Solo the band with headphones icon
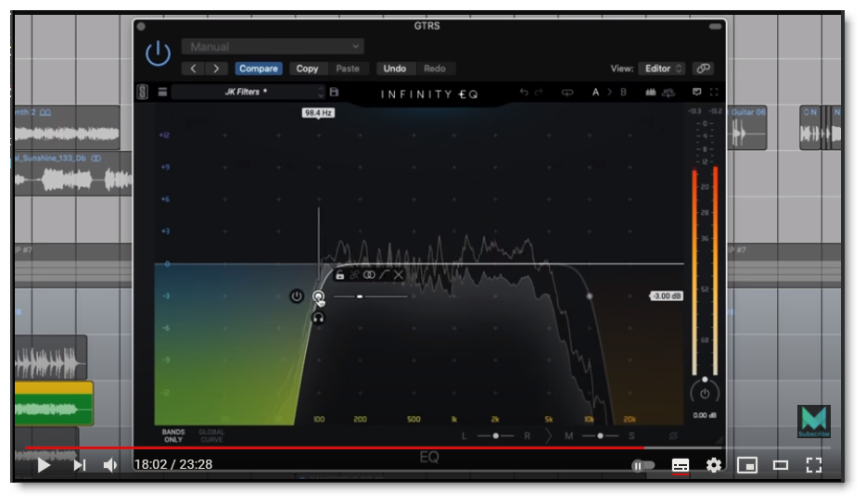The width and height of the screenshot is (866, 504). click(318, 318)
